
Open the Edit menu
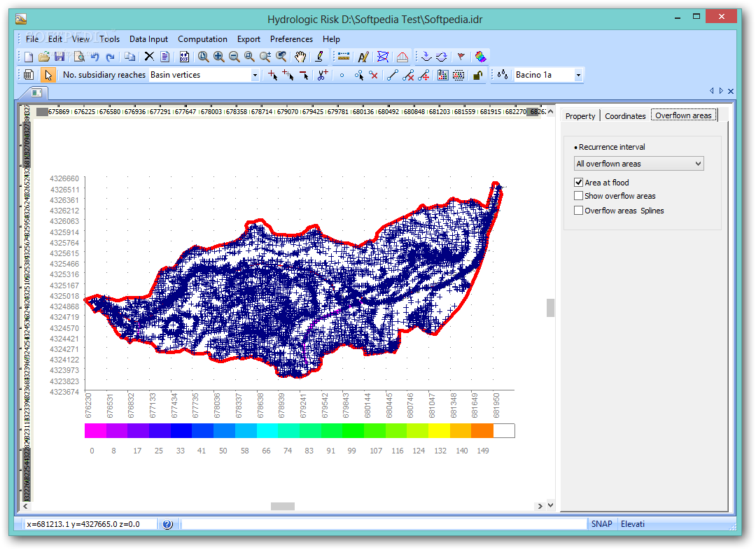55,39
